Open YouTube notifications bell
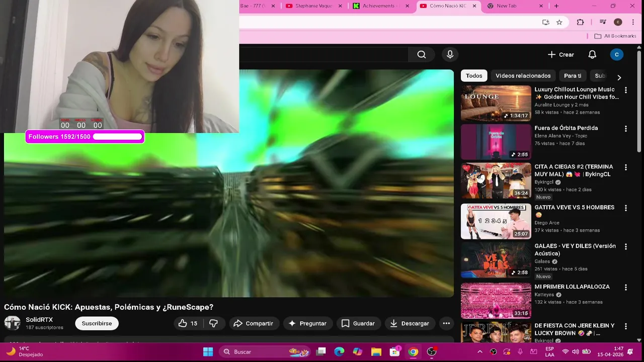The width and height of the screenshot is (644, 362). [x=592, y=54]
